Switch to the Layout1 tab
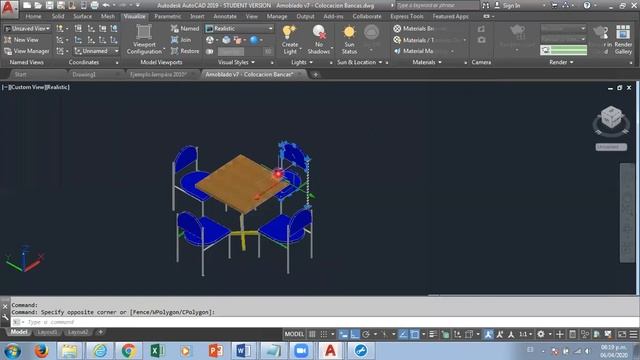This screenshot has width=640, height=360. click(x=47, y=332)
